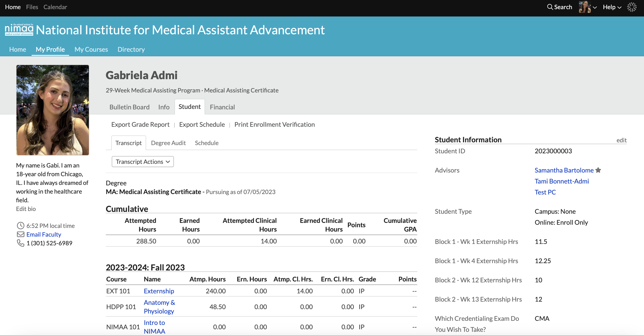Click the envelope icon next to Email Faculty
Viewport: 644px width, 335px height.
point(21,234)
